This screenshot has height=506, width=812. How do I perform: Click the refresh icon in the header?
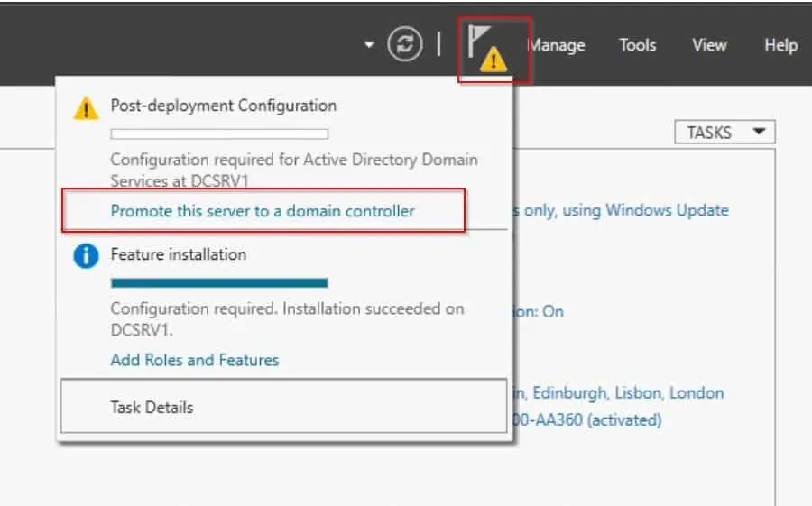[405, 44]
